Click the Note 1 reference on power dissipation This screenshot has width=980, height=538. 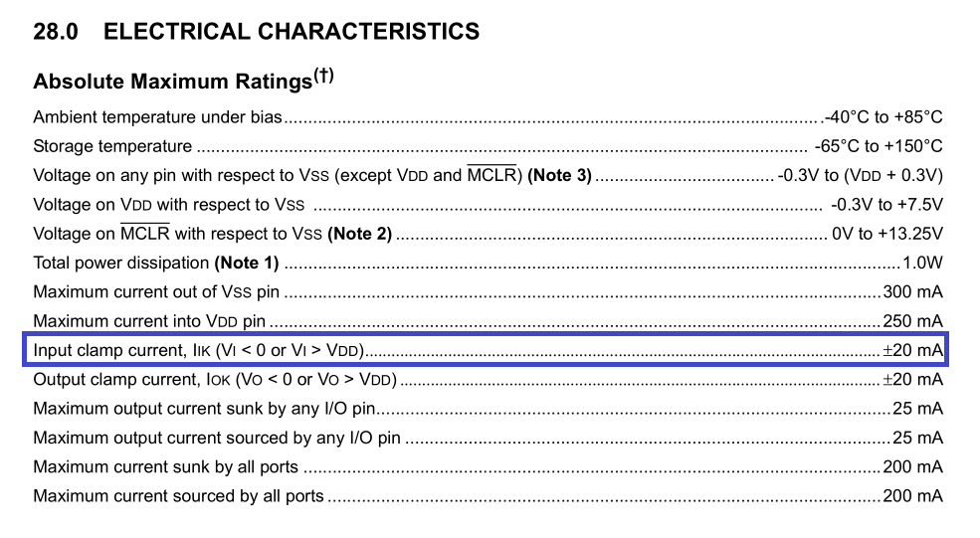[x=247, y=263]
